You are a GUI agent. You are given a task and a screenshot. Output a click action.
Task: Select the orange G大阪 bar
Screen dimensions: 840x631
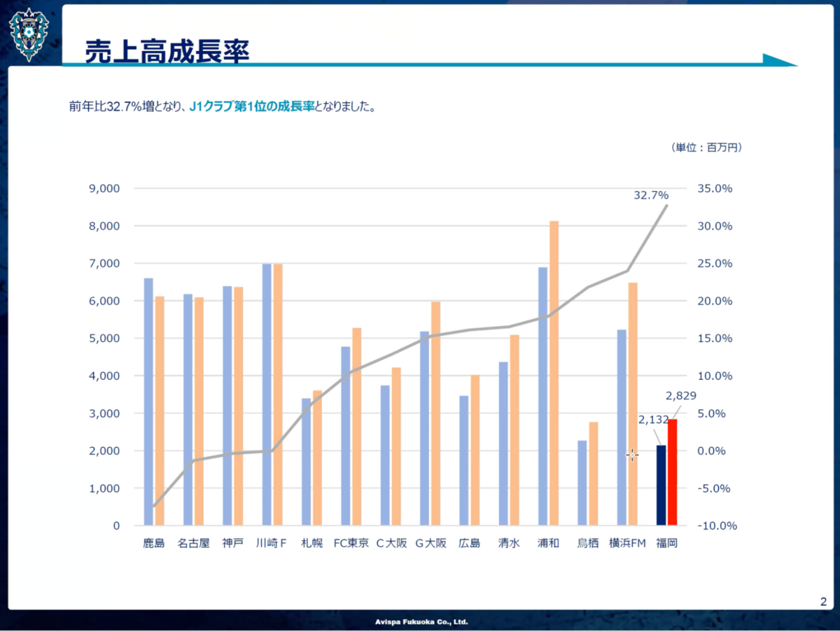click(435, 413)
